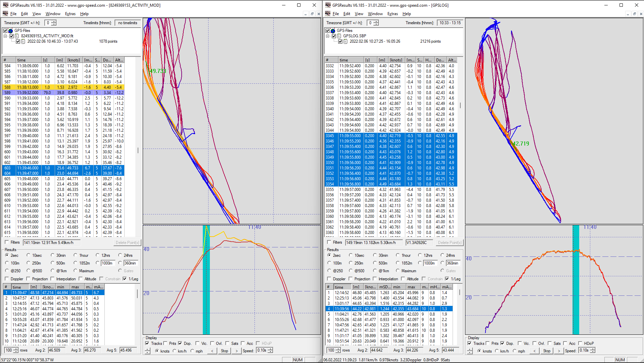Click left results table scrollbar thumb
The image size is (644, 363).
point(137,293)
